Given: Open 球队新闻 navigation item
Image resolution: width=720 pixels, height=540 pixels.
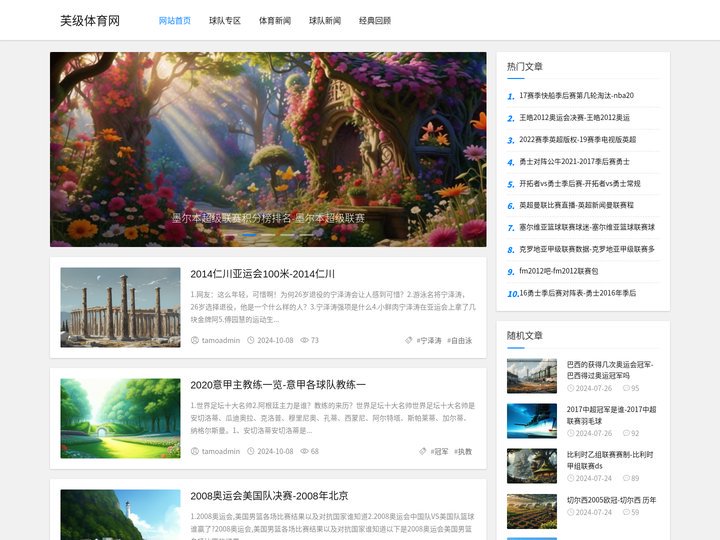Looking at the screenshot, I should (x=325, y=21).
